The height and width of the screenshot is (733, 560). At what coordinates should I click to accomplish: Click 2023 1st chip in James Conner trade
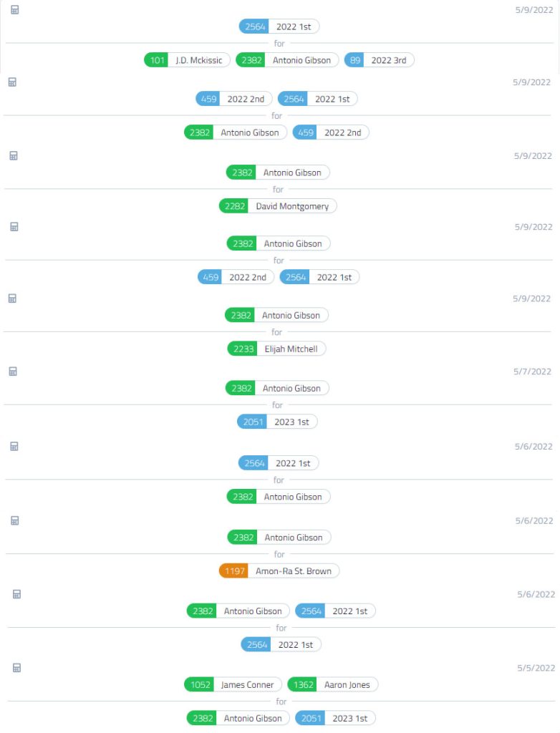[335, 718]
